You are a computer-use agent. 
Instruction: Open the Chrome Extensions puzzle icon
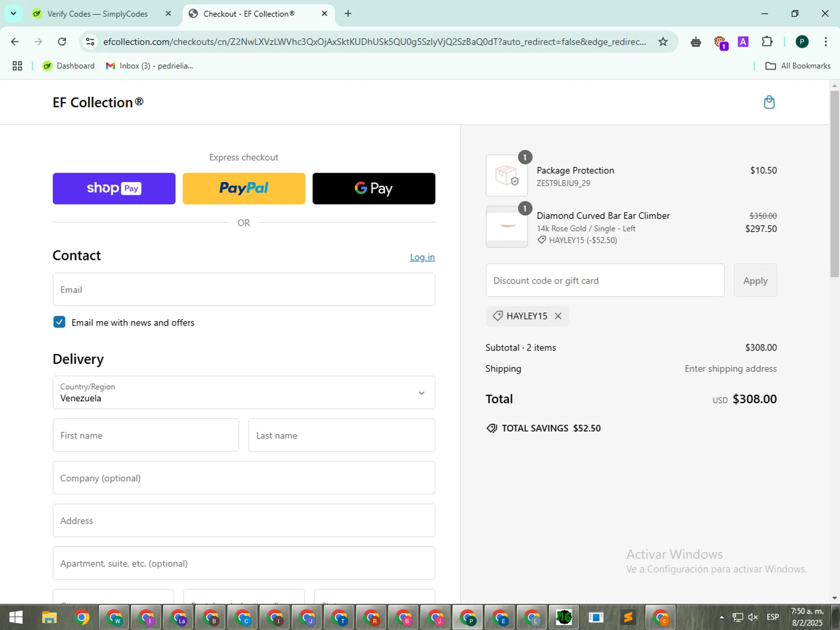click(767, 41)
